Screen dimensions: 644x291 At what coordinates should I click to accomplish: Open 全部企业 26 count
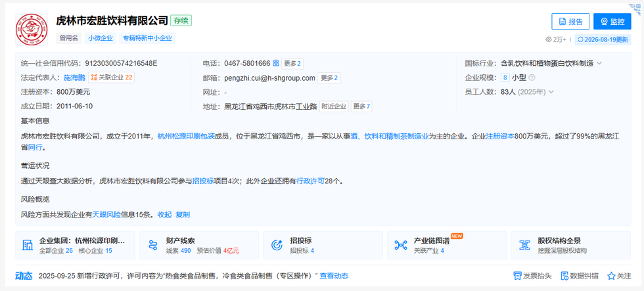pos(56,250)
